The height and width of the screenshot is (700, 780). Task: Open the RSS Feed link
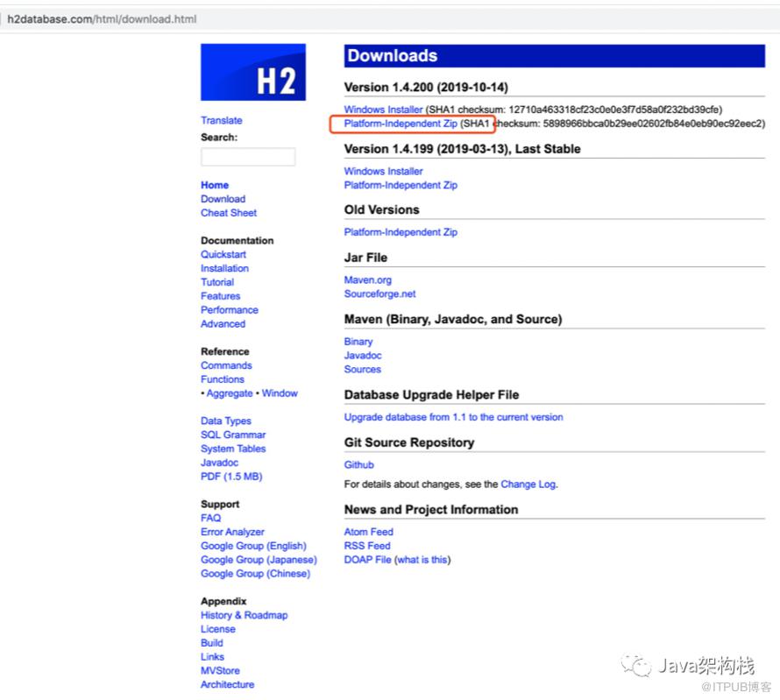(367, 546)
